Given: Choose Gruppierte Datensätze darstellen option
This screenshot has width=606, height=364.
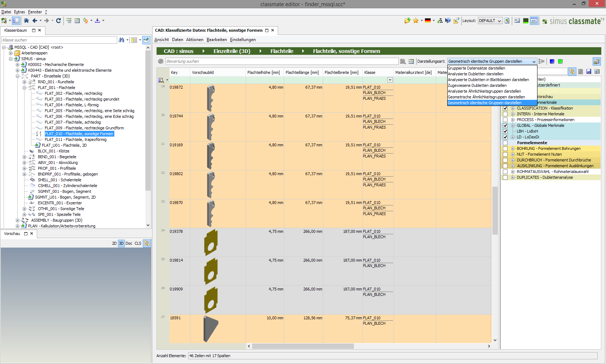Looking at the screenshot, I should pos(492,68).
